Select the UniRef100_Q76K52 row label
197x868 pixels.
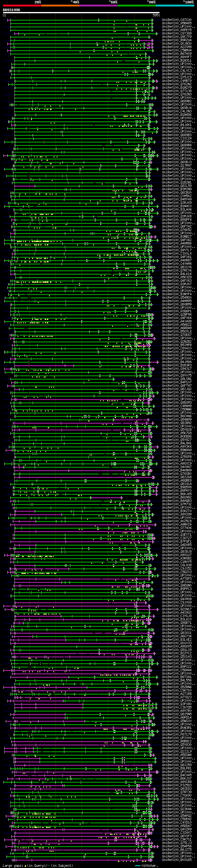(177, 230)
